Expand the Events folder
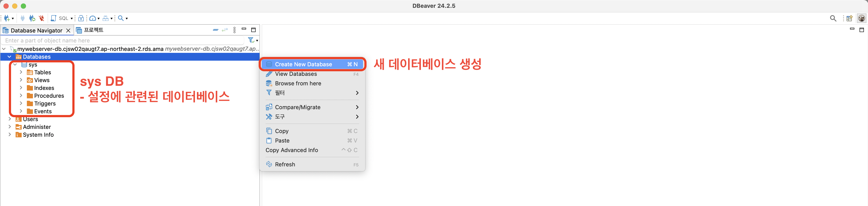 (x=21, y=111)
